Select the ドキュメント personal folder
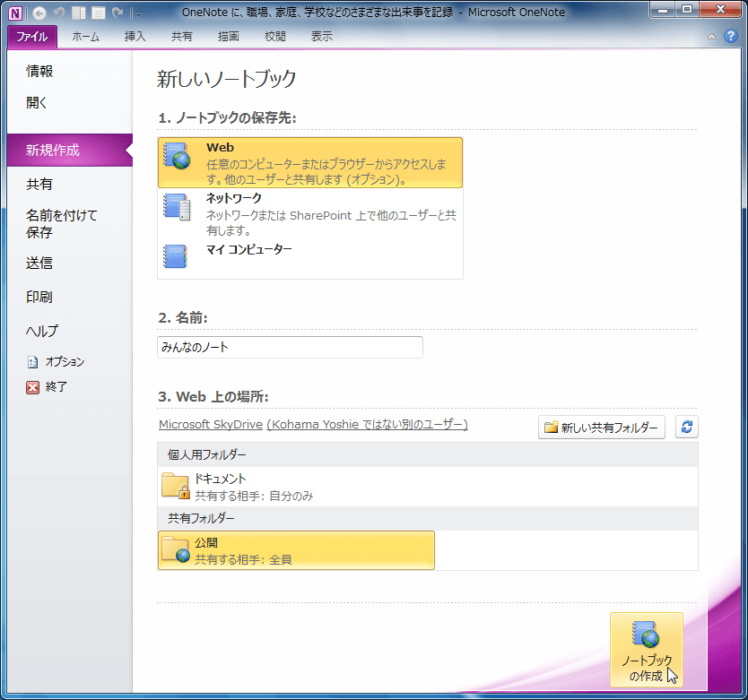Image resolution: width=748 pixels, height=700 pixels. point(428,487)
